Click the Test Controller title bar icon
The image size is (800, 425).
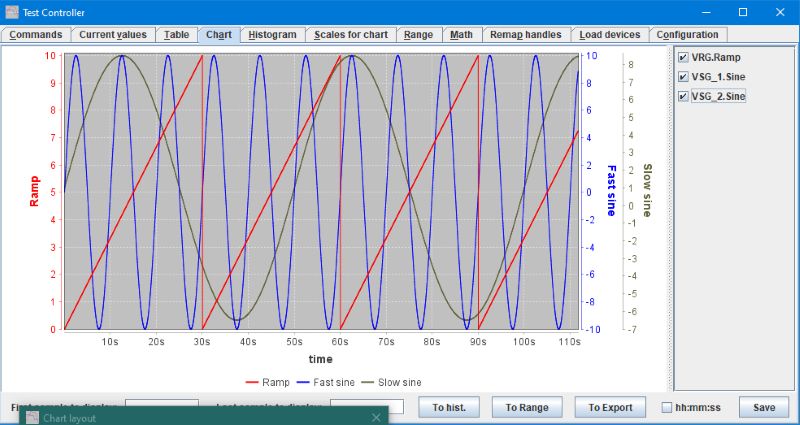pos(12,12)
